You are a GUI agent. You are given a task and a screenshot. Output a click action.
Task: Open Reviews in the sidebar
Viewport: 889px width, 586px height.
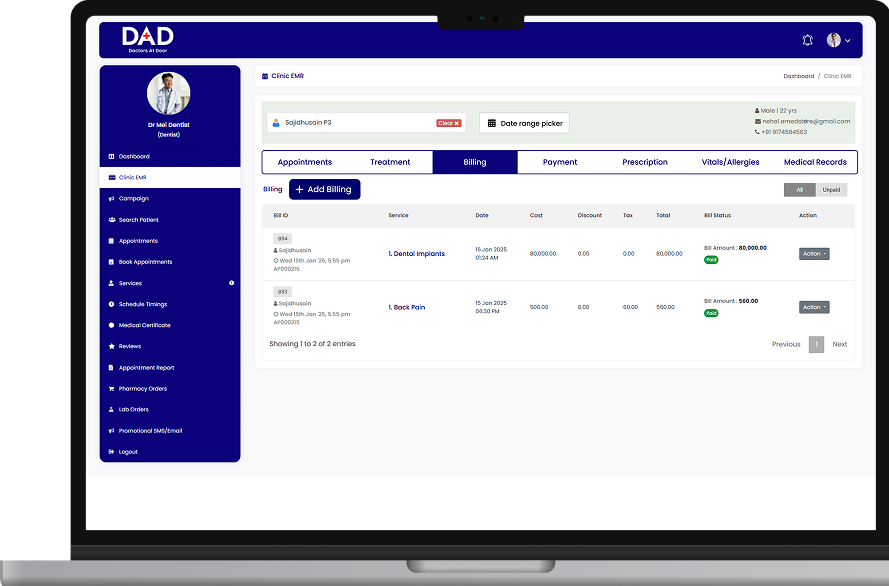coord(130,347)
